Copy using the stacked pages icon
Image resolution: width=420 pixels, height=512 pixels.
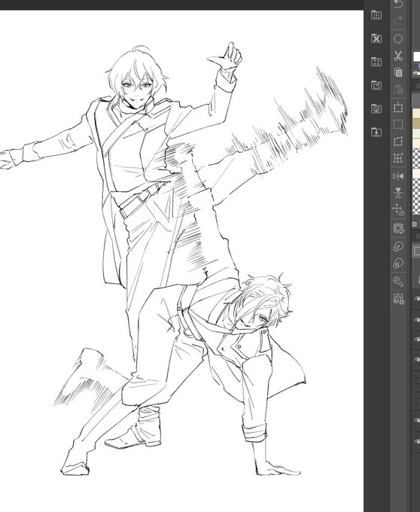click(x=398, y=72)
